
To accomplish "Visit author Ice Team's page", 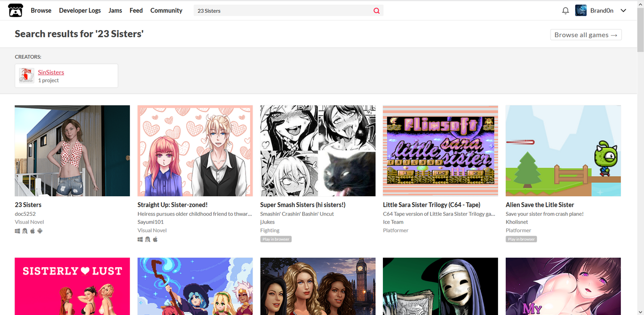I will pyautogui.click(x=393, y=222).
